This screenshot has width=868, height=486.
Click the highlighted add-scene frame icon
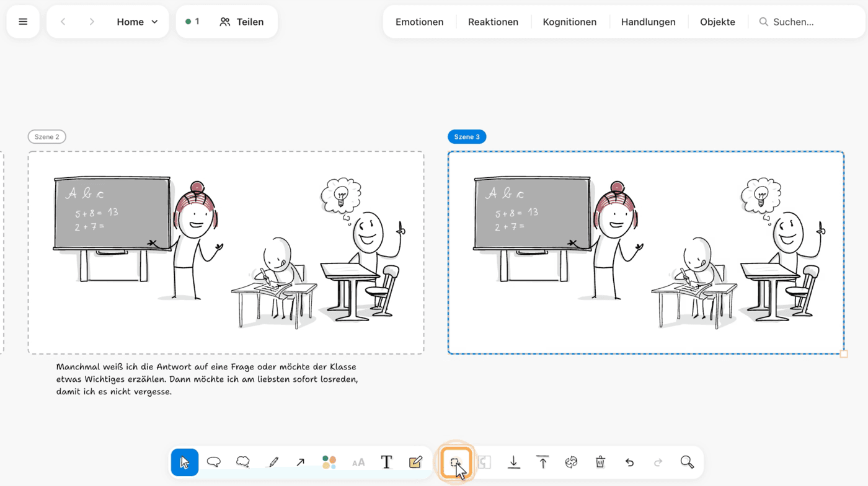[x=456, y=462]
